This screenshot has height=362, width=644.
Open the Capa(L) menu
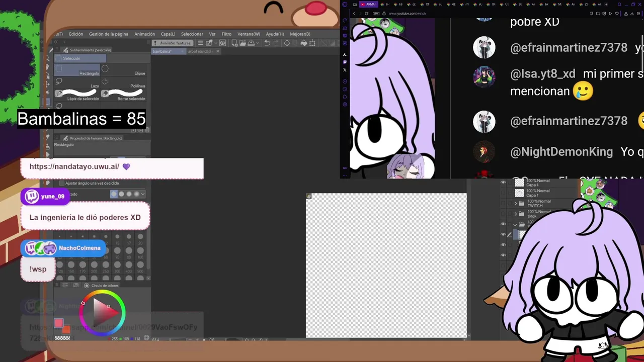coord(168,34)
